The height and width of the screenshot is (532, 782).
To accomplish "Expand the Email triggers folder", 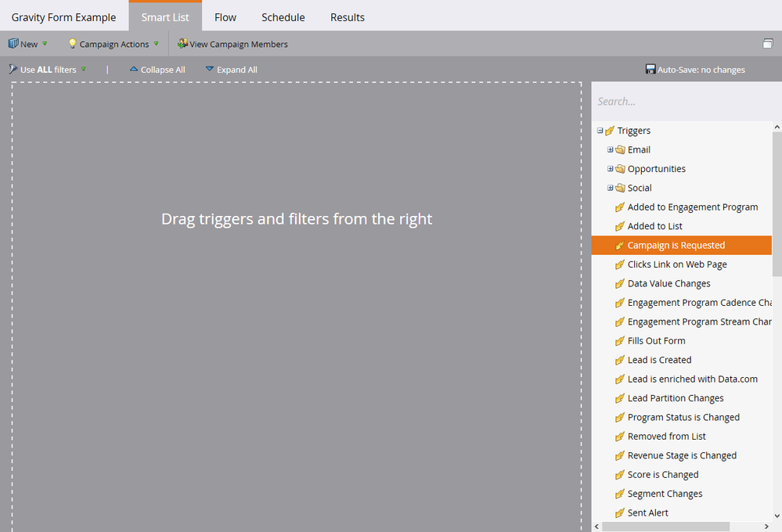I will coord(611,149).
